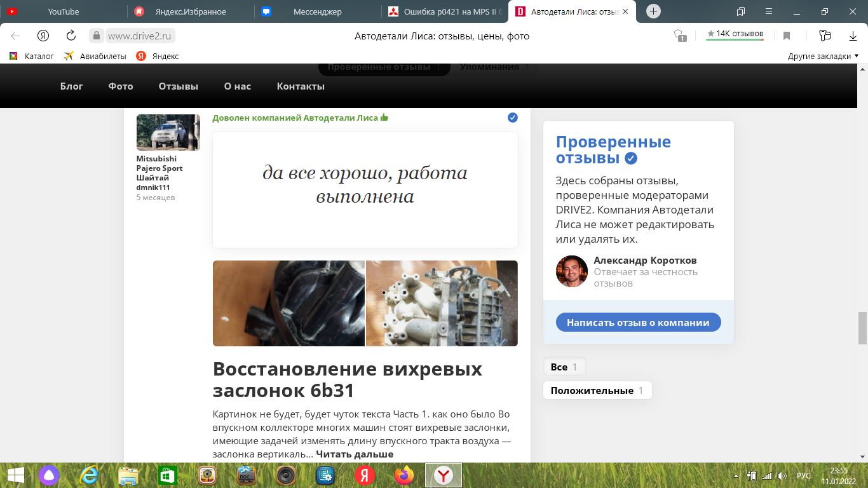This screenshot has height=488, width=868.
Task: Follow the Читать дальше link
Action: pos(355,454)
